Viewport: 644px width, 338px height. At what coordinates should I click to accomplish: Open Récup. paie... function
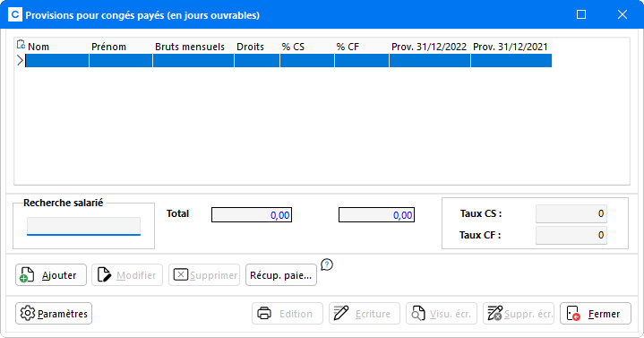click(281, 274)
